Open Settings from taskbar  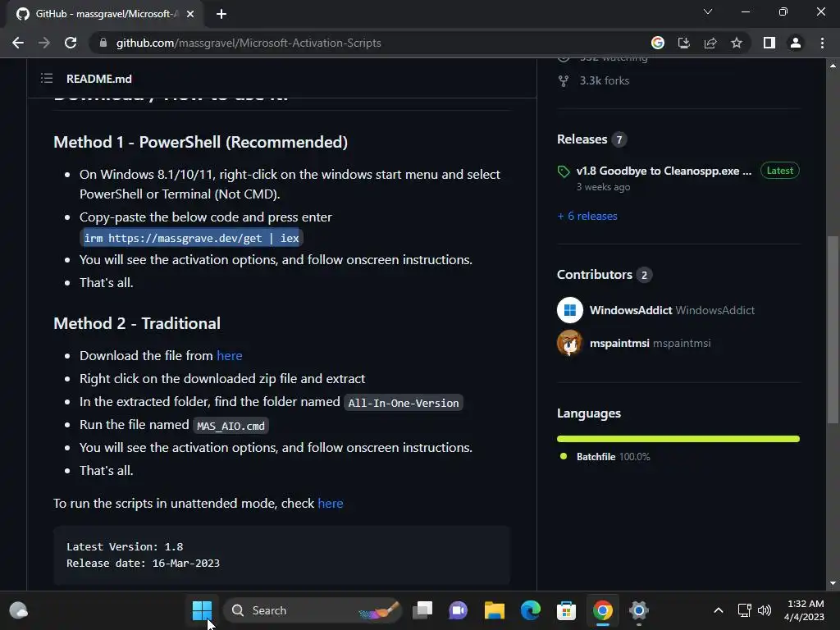tap(638, 610)
